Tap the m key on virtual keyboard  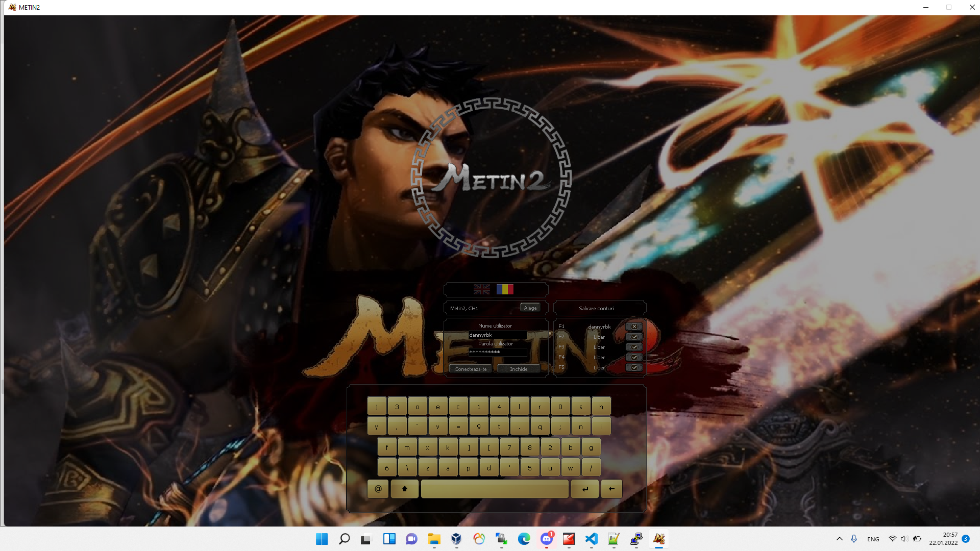(x=407, y=447)
